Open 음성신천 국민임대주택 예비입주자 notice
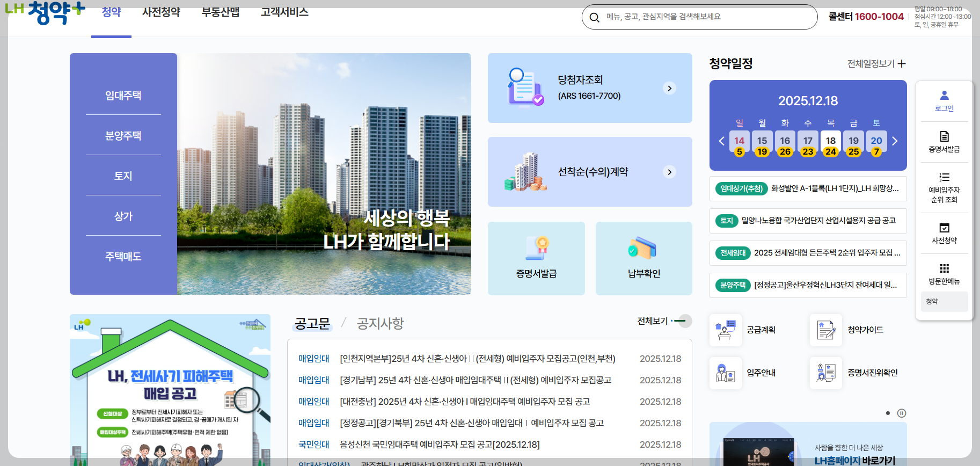 coord(440,445)
